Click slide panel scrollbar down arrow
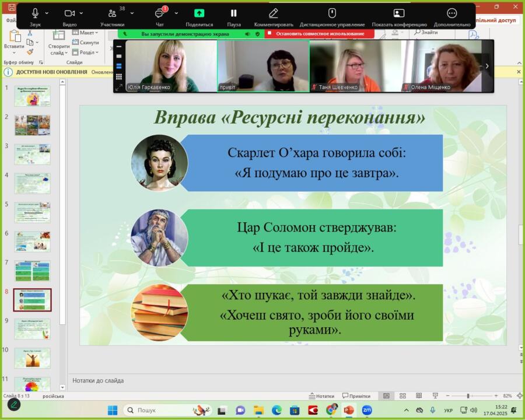The width and height of the screenshot is (525, 420). tap(62, 387)
